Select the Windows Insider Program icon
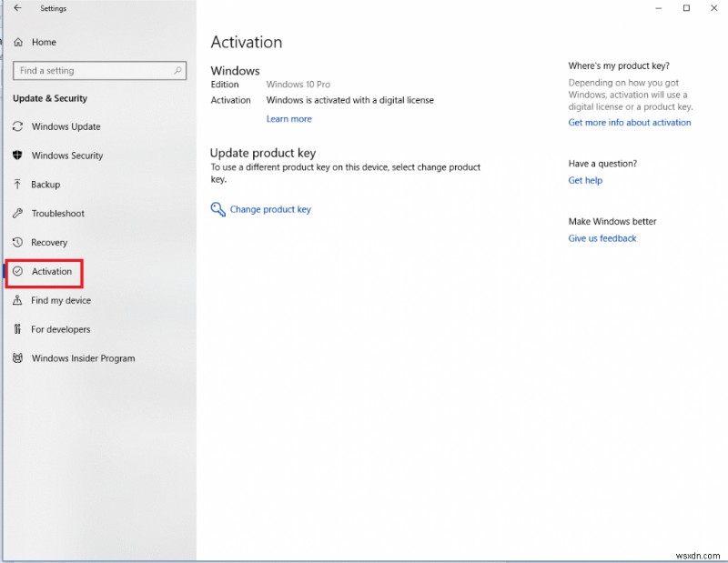 (x=18, y=358)
